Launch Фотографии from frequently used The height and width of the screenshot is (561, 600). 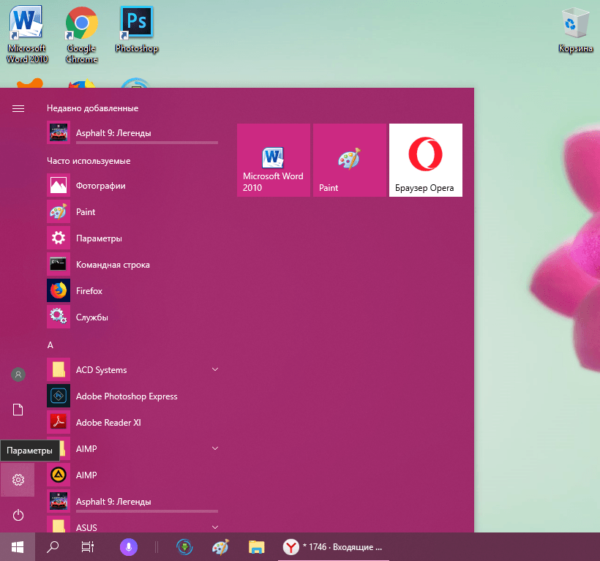tap(132, 186)
